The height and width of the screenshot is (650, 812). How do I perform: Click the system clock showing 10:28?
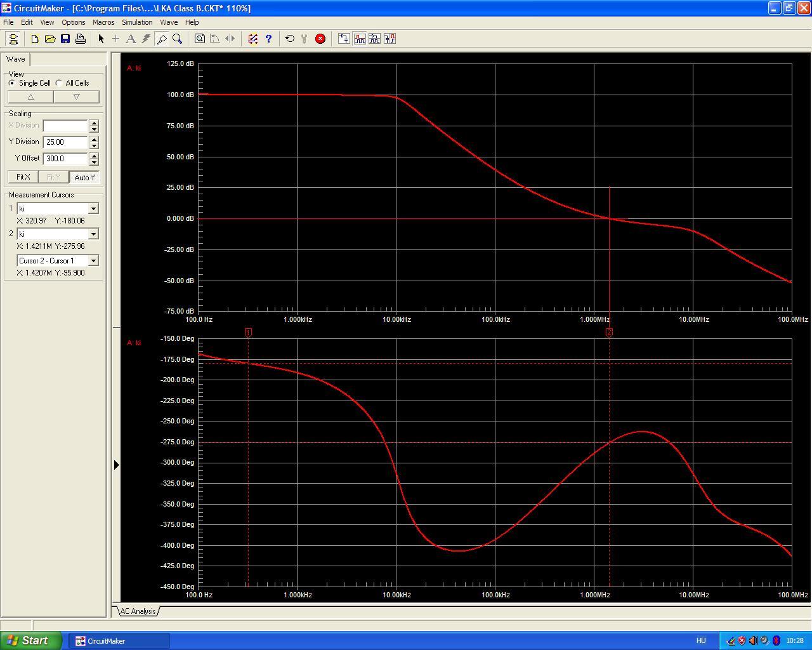click(795, 640)
